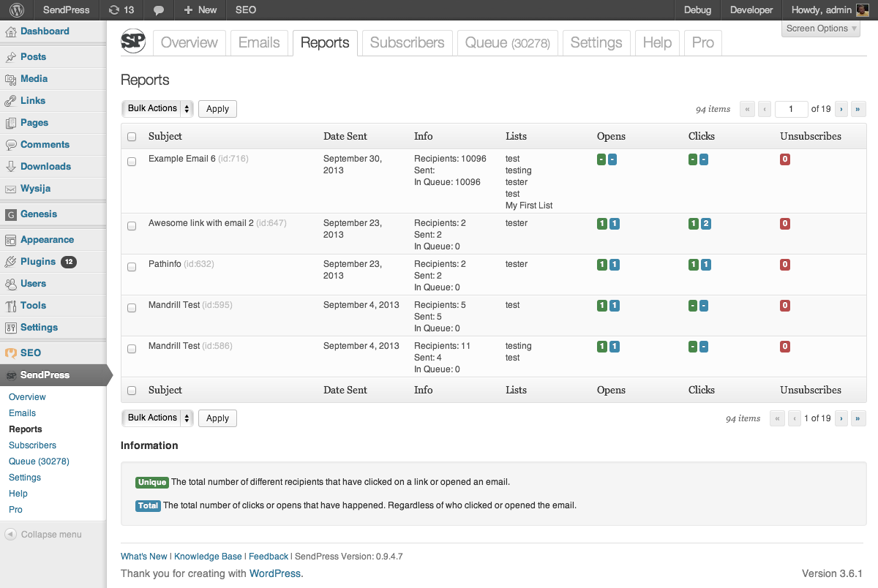878x588 pixels.
Task: Jump to last page using top pagination arrow
Action: [x=859, y=109]
